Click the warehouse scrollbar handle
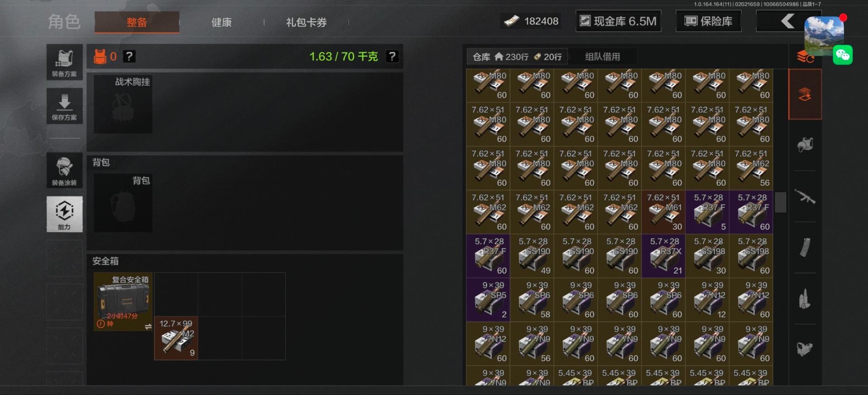The image size is (868, 395). click(x=781, y=202)
